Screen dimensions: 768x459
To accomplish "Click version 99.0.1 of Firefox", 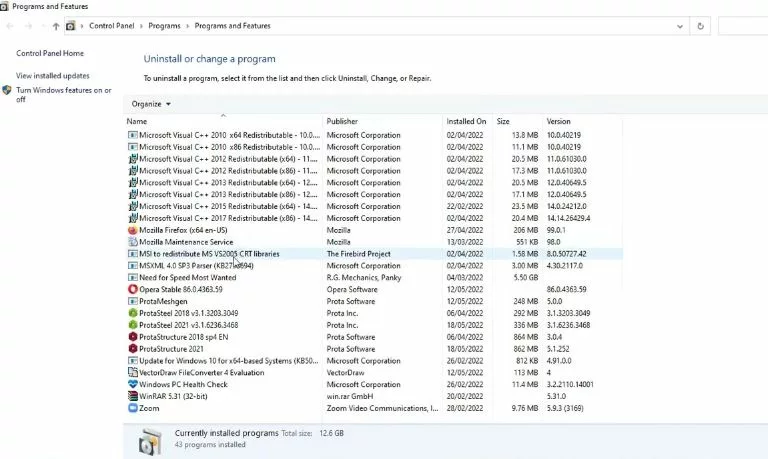I will coord(556,230).
